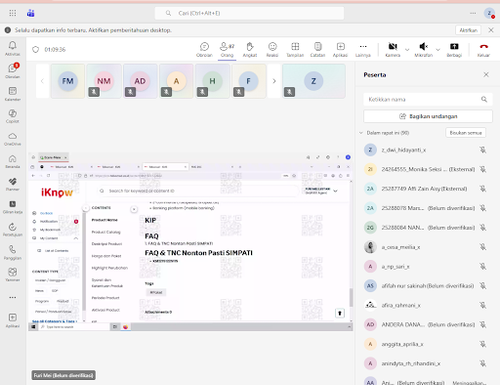Leave meeting with Keluar button

(483, 49)
